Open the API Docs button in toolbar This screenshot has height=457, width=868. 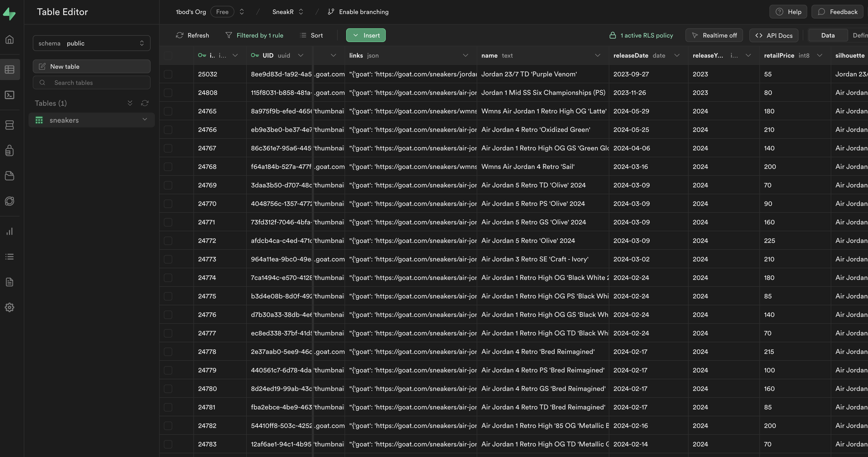point(774,35)
